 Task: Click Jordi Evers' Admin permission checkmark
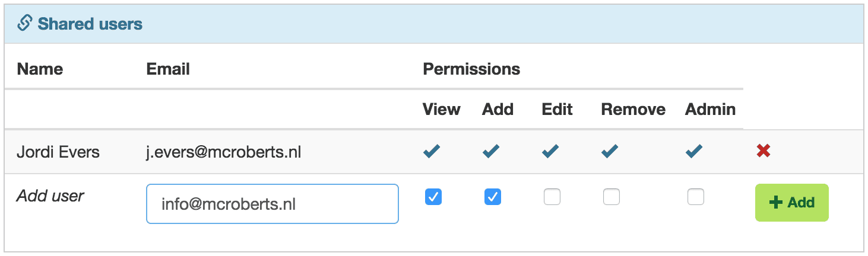694,152
